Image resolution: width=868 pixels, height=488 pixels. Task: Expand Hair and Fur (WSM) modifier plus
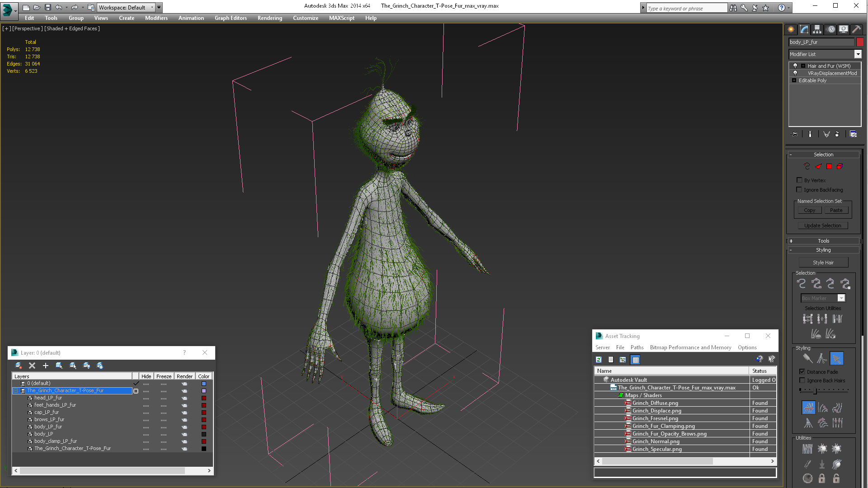tap(803, 66)
